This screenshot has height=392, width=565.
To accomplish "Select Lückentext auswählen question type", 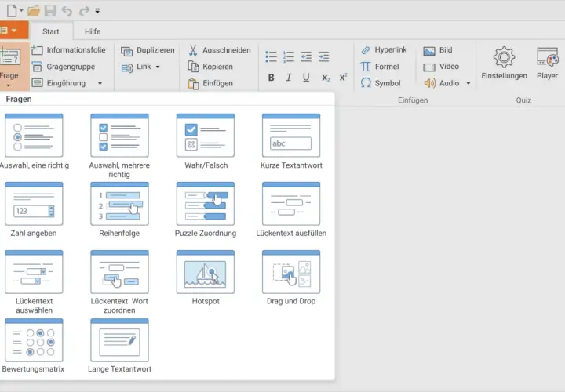I will pyautogui.click(x=34, y=282).
